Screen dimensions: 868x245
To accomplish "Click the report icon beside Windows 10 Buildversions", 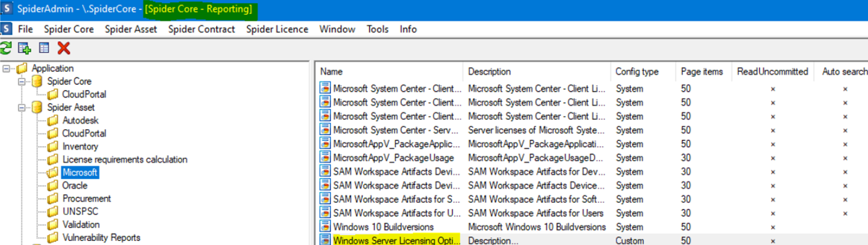I will coord(325,227).
